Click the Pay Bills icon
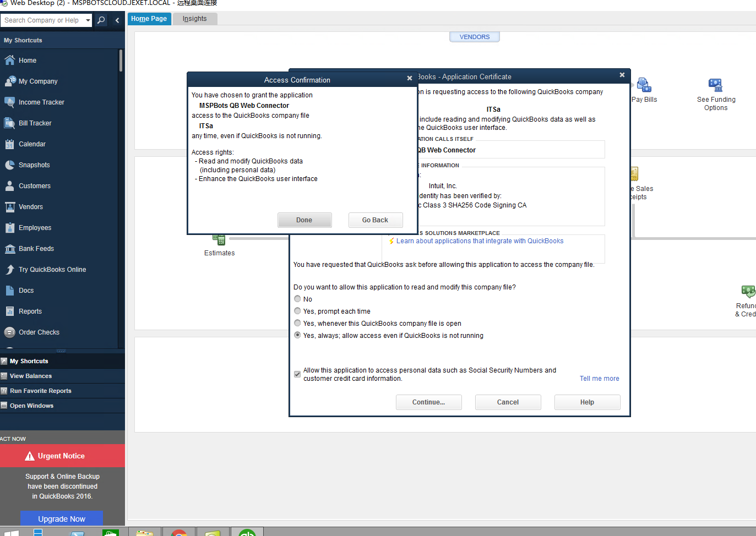This screenshot has width=756, height=536. [644, 85]
